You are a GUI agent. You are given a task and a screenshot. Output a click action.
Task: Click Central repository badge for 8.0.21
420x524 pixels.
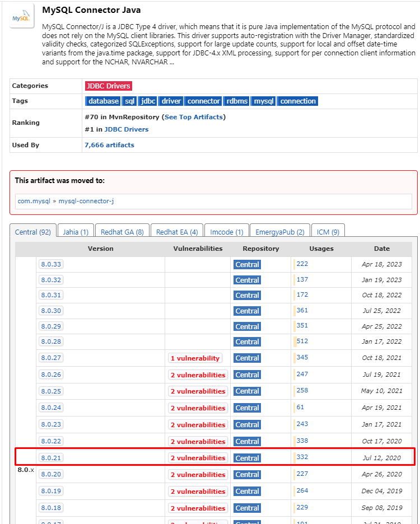[247, 458]
